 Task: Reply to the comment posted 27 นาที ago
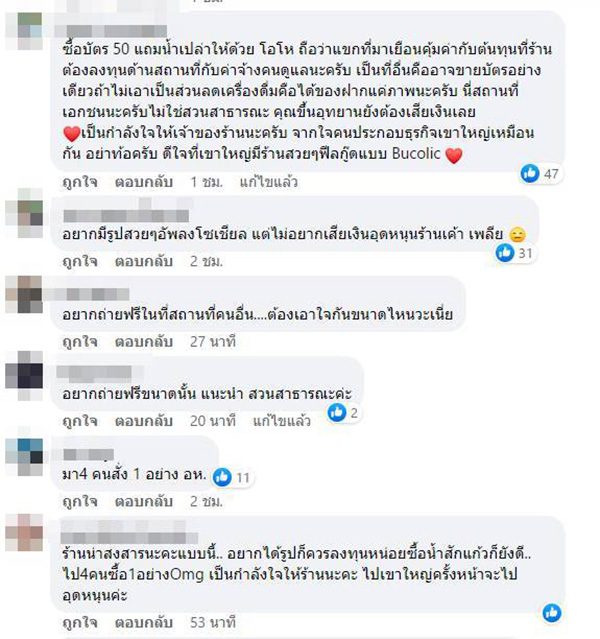[x=144, y=342]
